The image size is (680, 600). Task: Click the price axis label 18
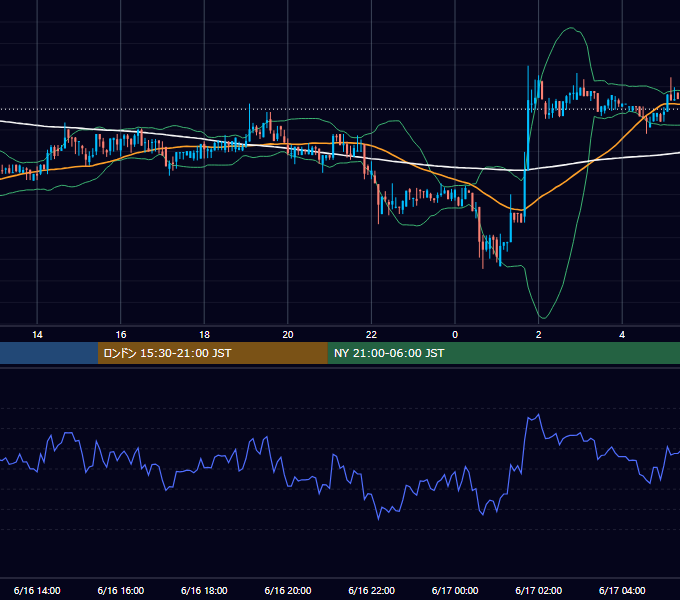pos(204,335)
